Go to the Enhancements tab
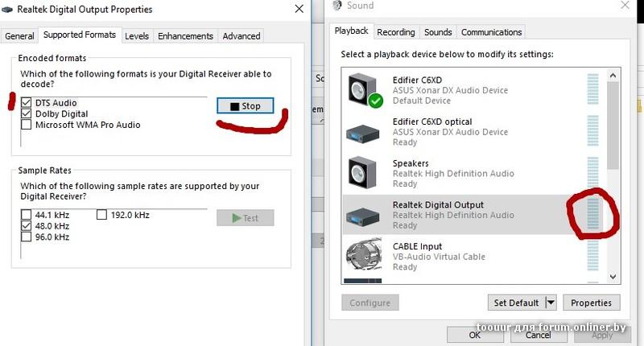The width and height of the screenshot is (644, 346). tap(186, 36)
